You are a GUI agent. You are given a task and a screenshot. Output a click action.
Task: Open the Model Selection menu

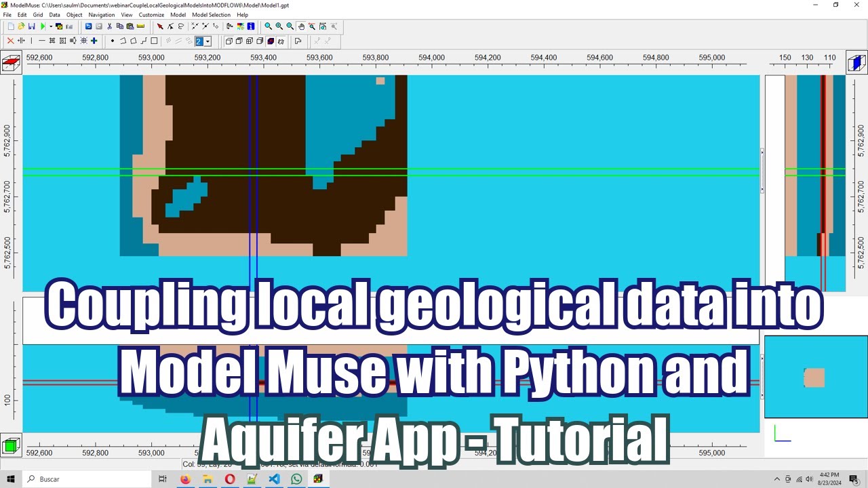(211, 14)
